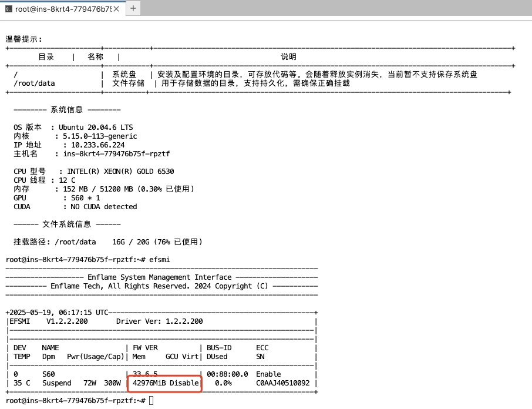Click the Suspend power state text
The width and height of the screenshot is (532, 409).
(56, 383)
